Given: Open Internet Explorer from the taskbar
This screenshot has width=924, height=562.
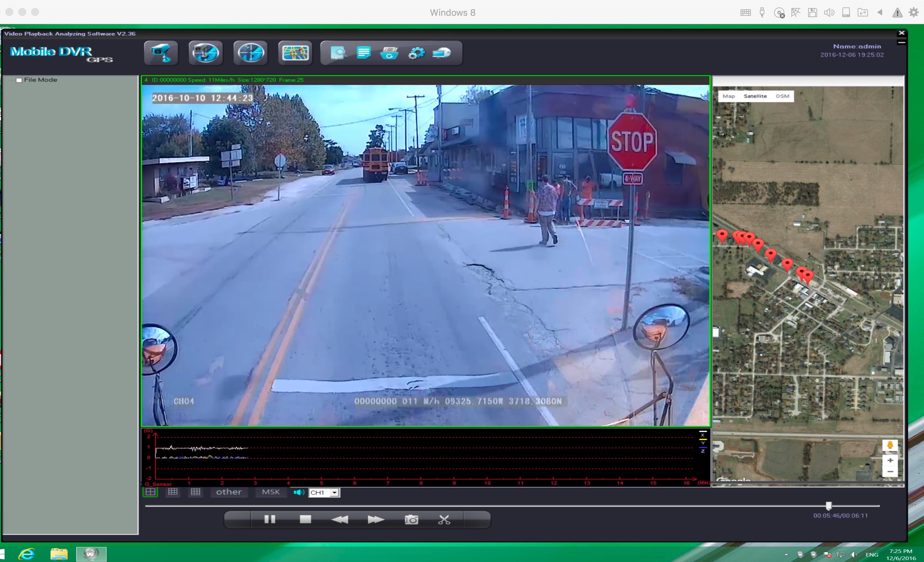Looking at the screenshot, I should 27,554.
